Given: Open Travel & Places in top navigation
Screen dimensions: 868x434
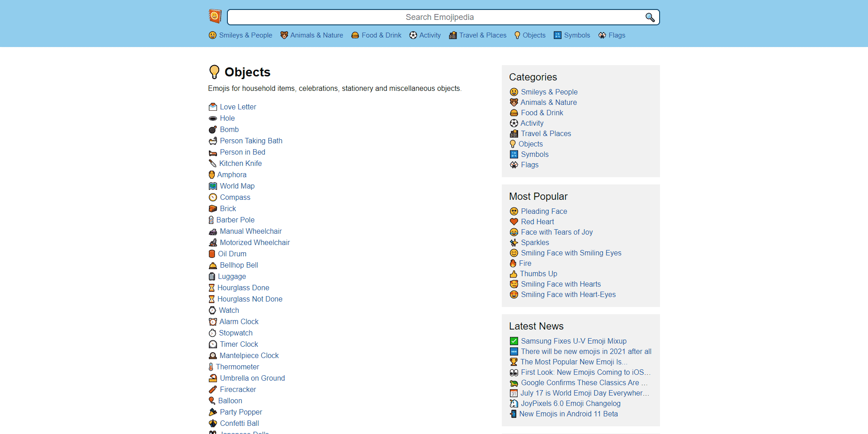Looking at the screenshot, I should click(x=482, y=35).
